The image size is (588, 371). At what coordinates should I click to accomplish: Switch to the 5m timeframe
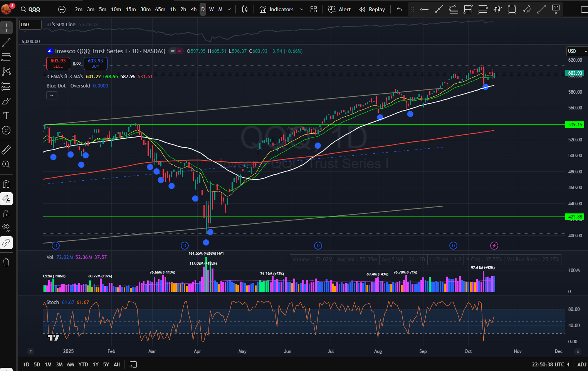tap(102, 9)
